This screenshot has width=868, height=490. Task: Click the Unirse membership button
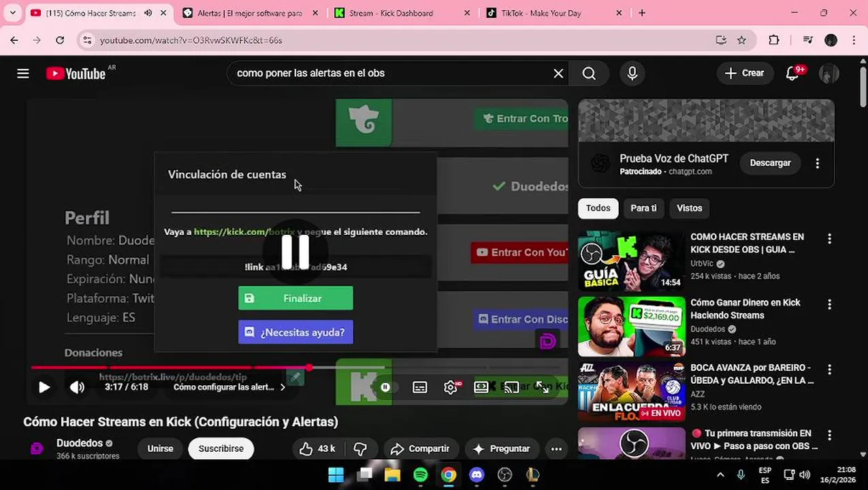[x=161, y=448]
